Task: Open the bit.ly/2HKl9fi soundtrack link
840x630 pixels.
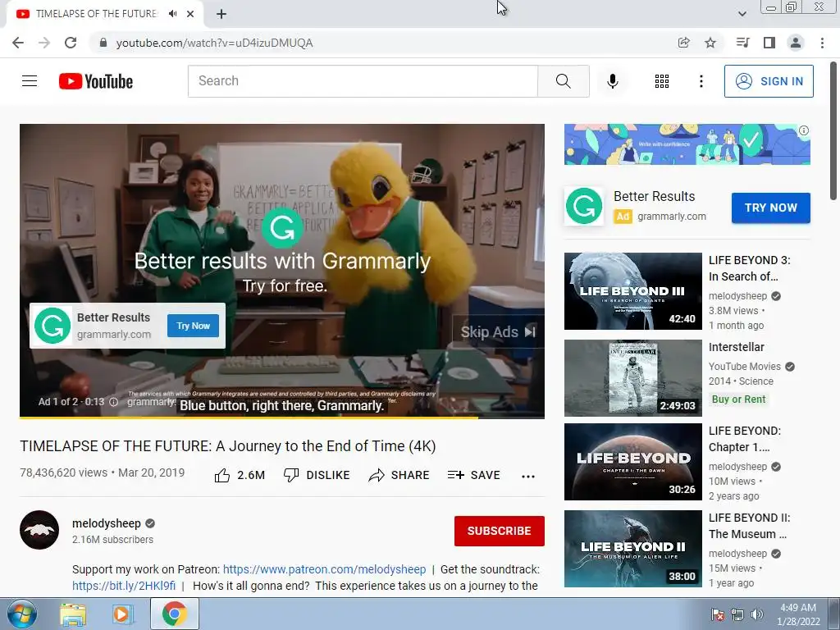Action: tap(124, 586)
